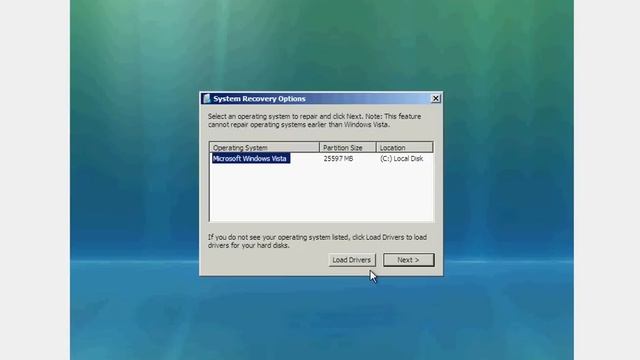Click the Location column header
Viewport: 640px width, 360px height.
tap(404, 147)
